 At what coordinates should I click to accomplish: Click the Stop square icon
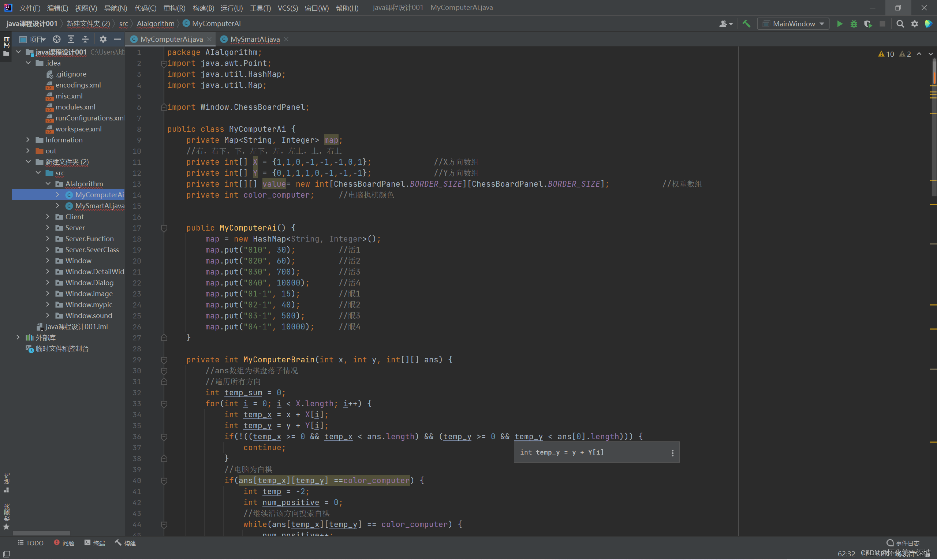point(882,24)
